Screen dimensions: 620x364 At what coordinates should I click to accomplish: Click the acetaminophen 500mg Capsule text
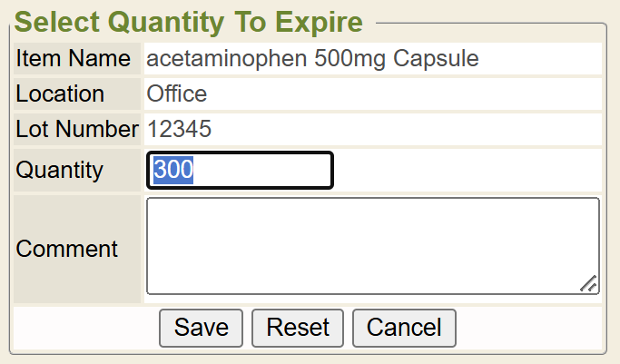coord(312,59)
